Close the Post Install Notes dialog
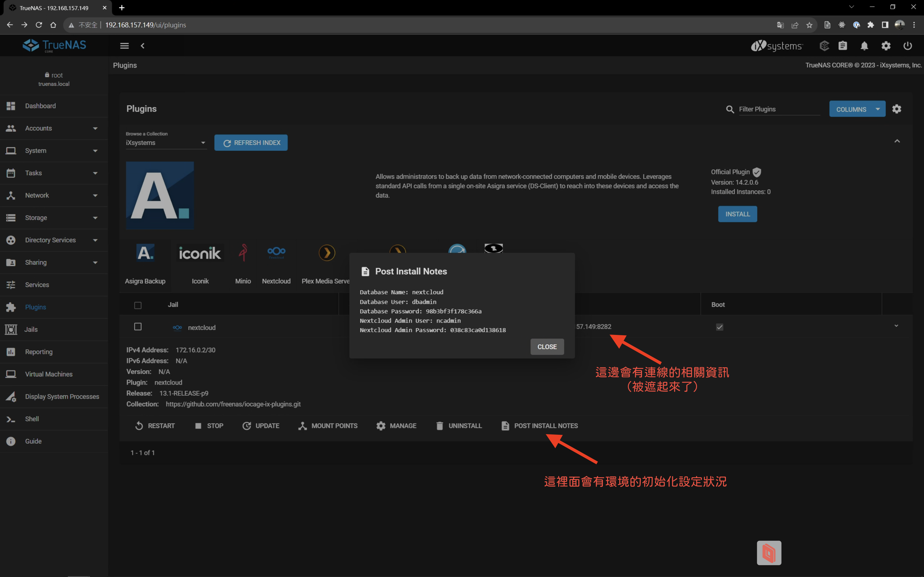The height and width of the screenshot is (577, 924). [x=547, y=347]
